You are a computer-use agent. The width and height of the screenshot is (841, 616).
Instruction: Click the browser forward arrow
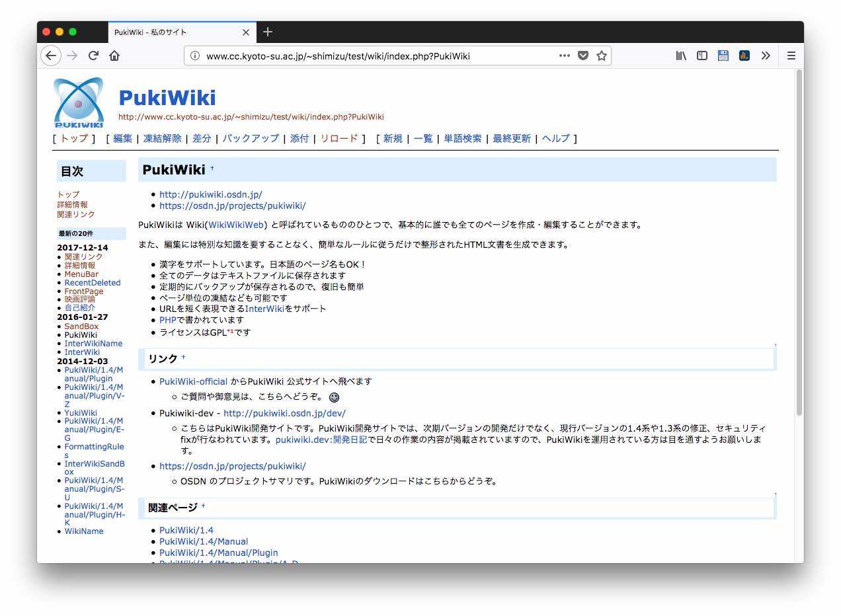(x=73, y=56)
